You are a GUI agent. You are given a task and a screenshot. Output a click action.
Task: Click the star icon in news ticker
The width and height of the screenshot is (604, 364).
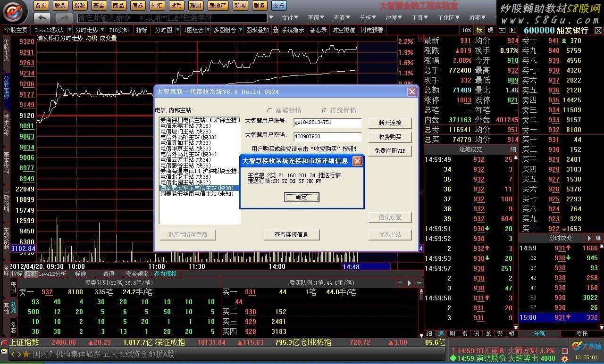(25, 354)
